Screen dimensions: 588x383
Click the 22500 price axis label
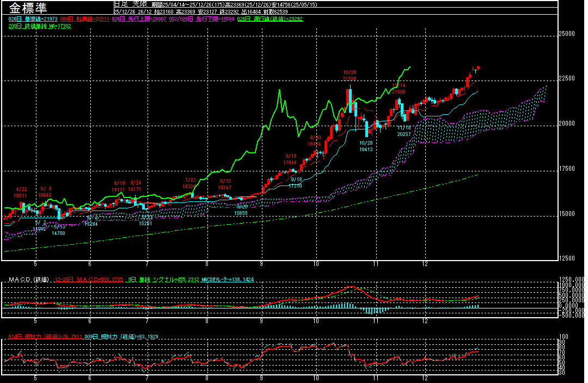tap(567, 78)
